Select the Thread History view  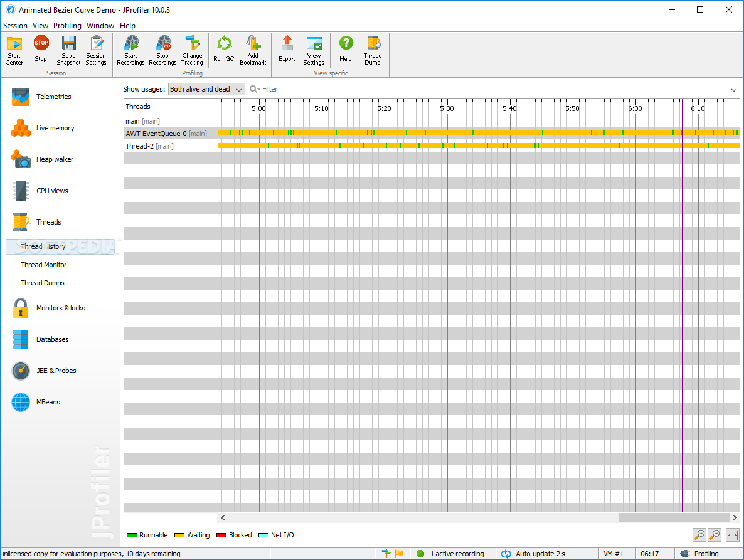pos(60,246)
